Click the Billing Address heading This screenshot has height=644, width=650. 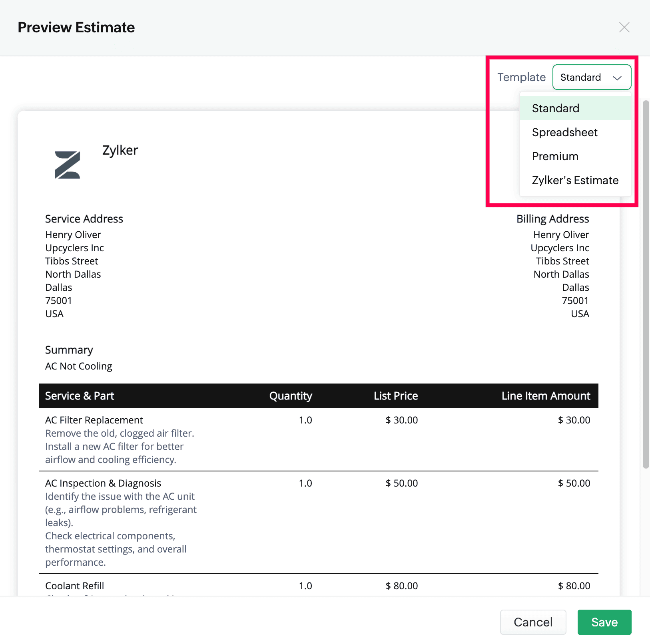click(552, 219)
